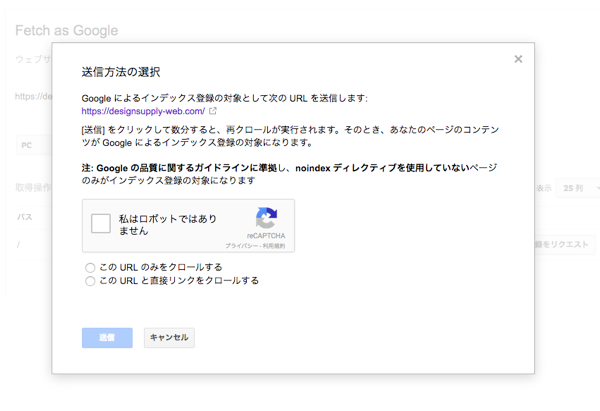
Task: Click the reCAPTCHA text label
Action: pos(266,236)
